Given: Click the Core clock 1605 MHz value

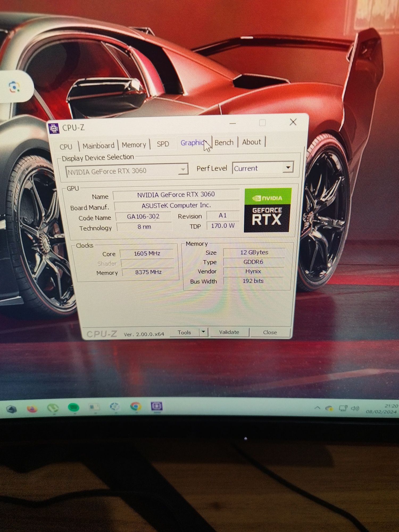Looking at the screenshot, I should [x=147, y=253].
